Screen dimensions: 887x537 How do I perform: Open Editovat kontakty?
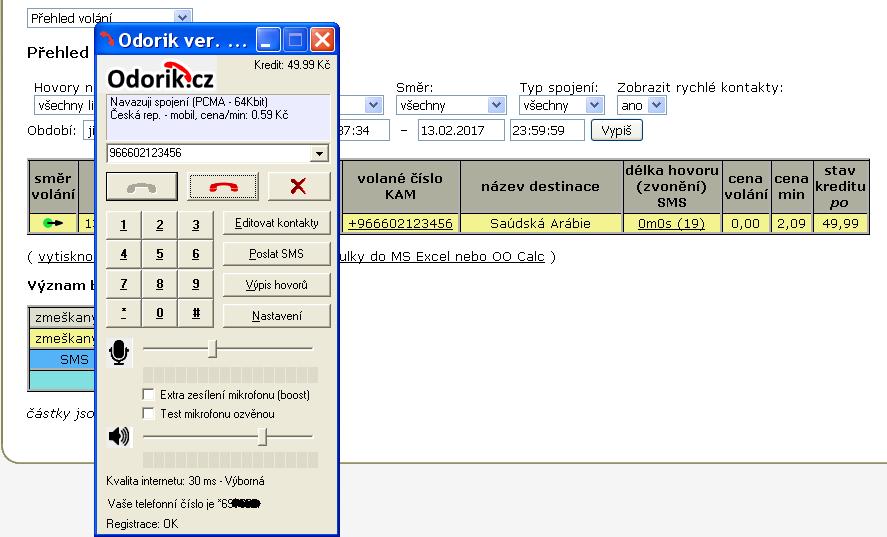(x=277, y=224)
